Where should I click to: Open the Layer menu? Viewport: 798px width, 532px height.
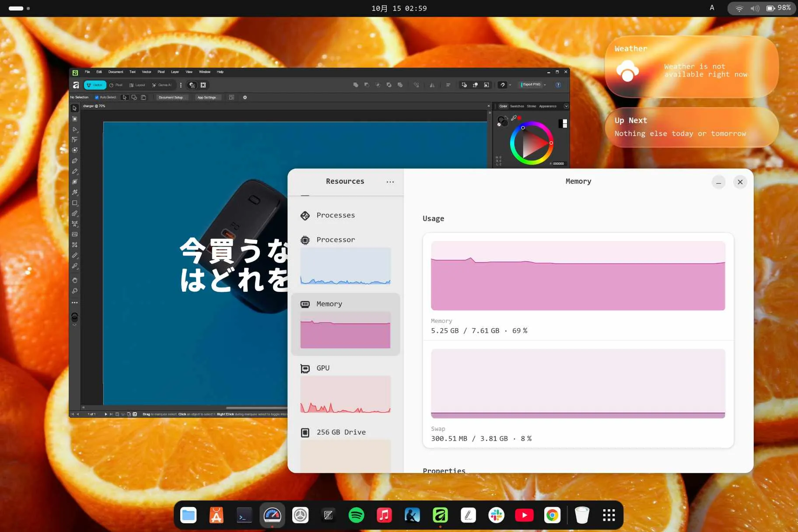coord(175,72)
